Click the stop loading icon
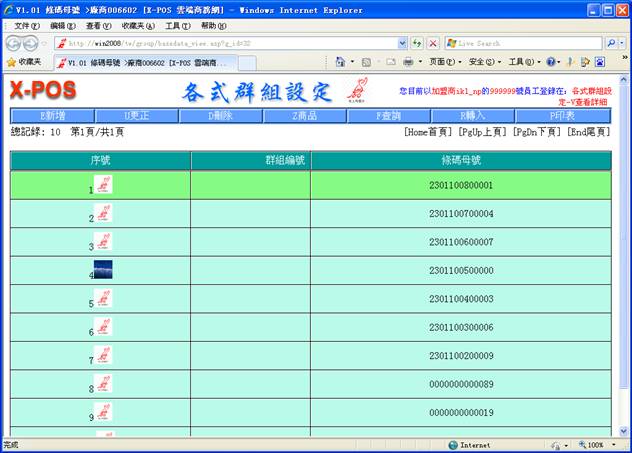 click(433, 44)
